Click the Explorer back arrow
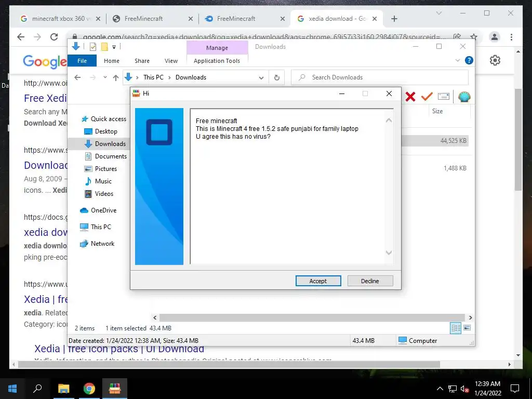The height and width of the screenshot is (399, 532). pos(77,77)
